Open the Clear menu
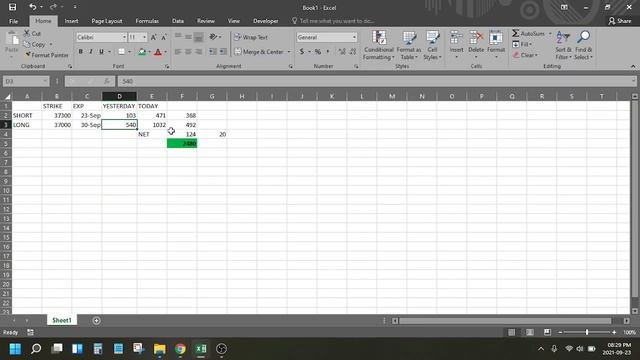Screen dimensions: 640x360 click(525, 55)
